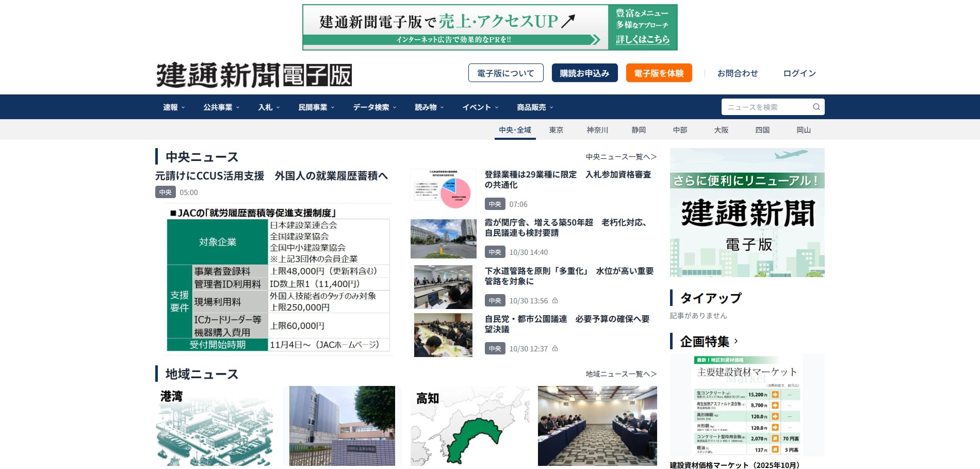
Task: Click inside the ニュースを検索 search field
Action: (763, 107)
